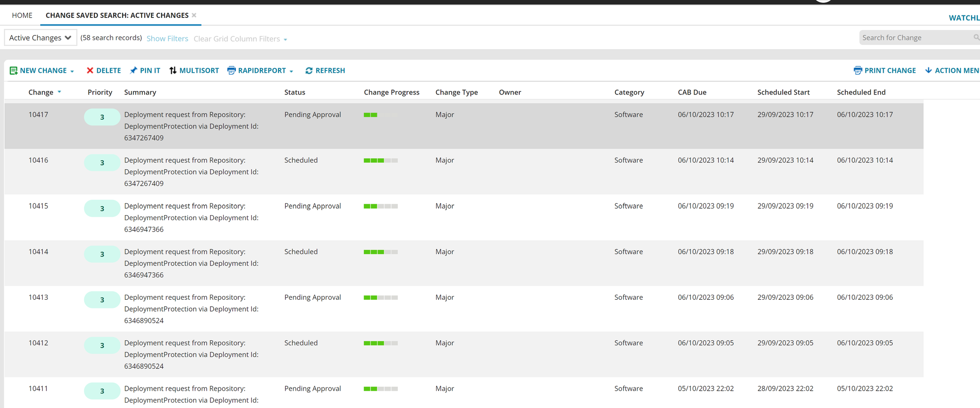Viewport: 980px width, 408px height.
Task: Click the New Change icon
Action: [x=14, y=71]
